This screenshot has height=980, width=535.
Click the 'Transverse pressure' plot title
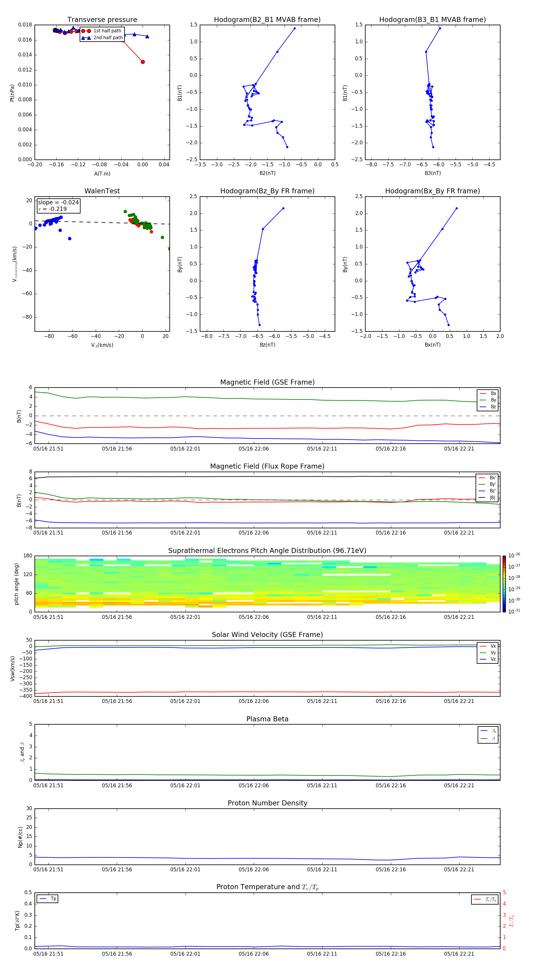(102, 19)
